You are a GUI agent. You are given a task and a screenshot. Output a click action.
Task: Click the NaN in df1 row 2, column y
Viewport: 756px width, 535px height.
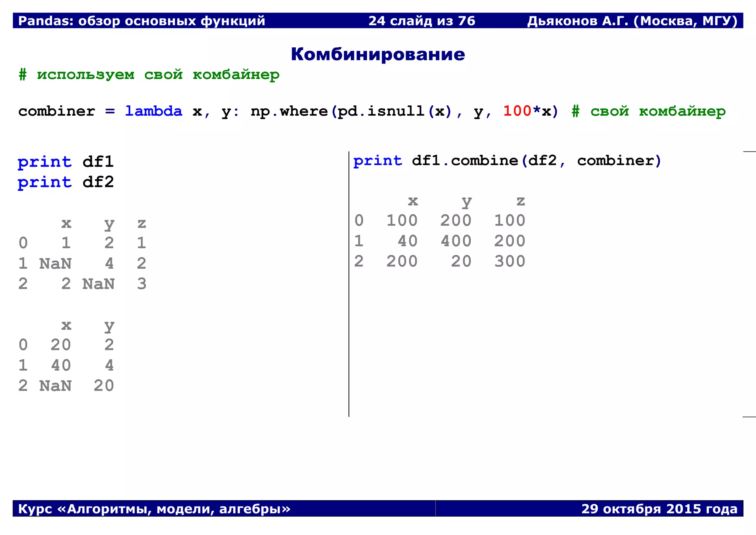tap(98, 284)
